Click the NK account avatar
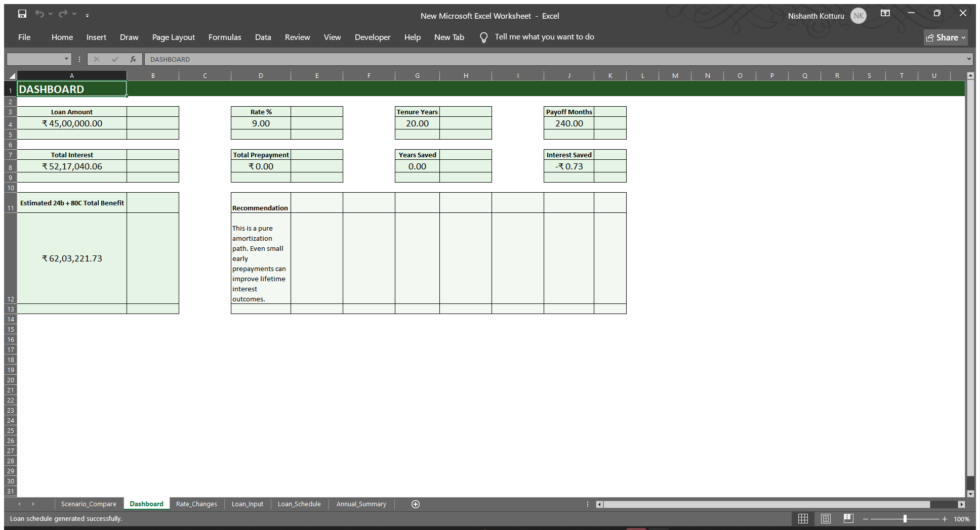 coord(859,16)
